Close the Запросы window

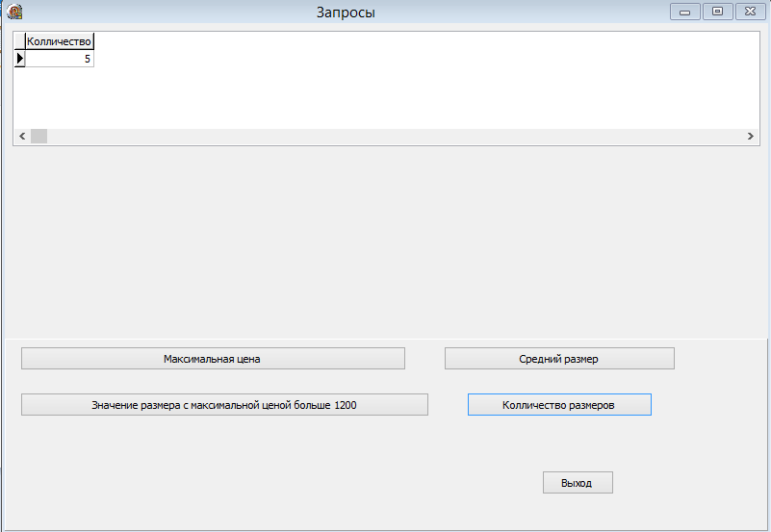(751, 12)
